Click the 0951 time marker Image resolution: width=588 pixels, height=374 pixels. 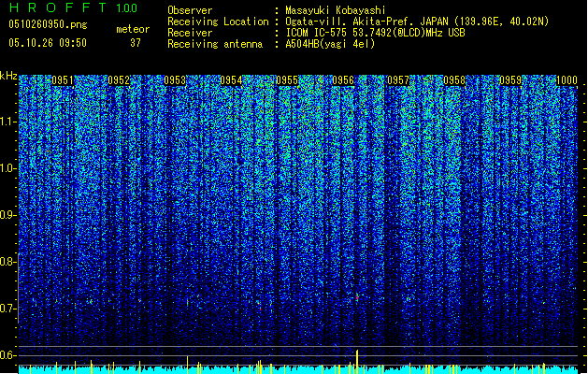click(x=63, y=80)
